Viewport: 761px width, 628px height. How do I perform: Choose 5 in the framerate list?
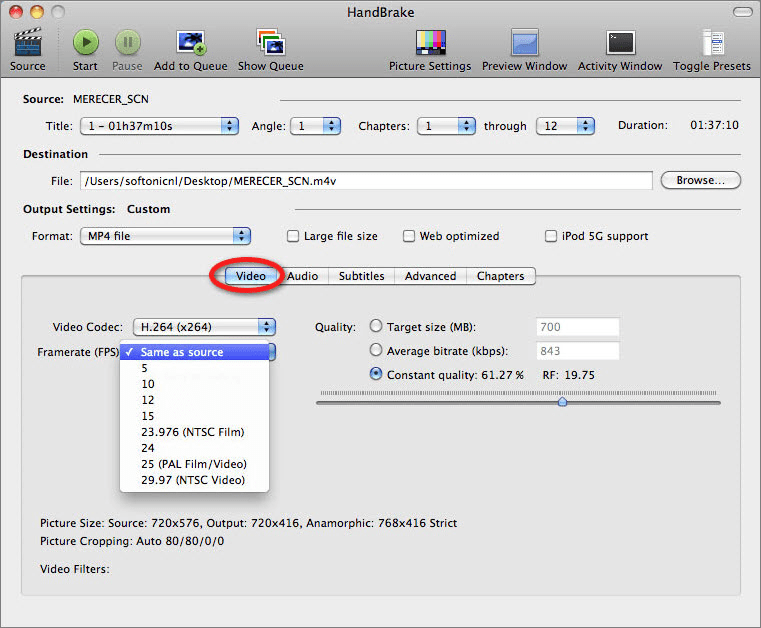(194, 368)
